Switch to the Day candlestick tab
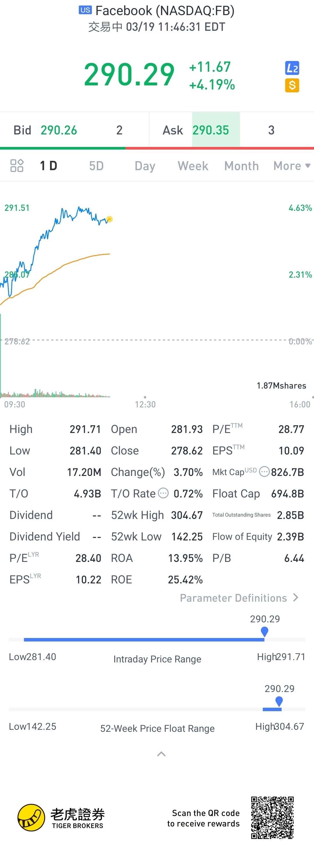Image resolution: width=314 pixels, height=868 pixels. pos(145,166)
